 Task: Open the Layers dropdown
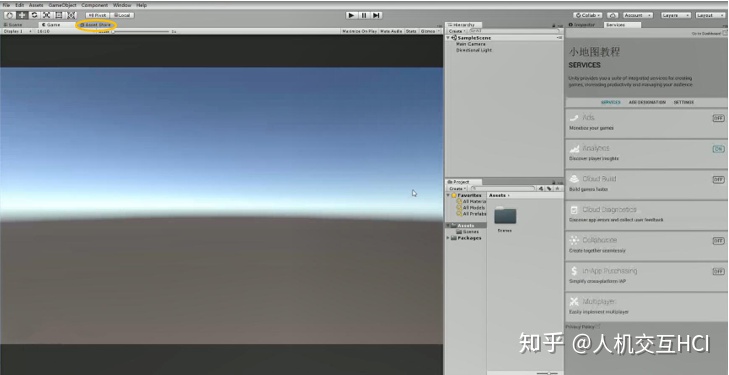pyautogui.click(x=675, y=15)
